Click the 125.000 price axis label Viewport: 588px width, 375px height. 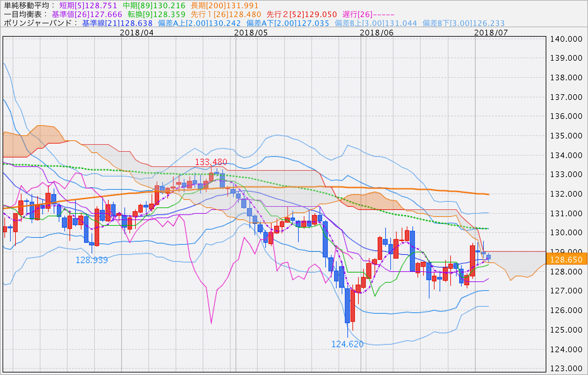point(566,330)
